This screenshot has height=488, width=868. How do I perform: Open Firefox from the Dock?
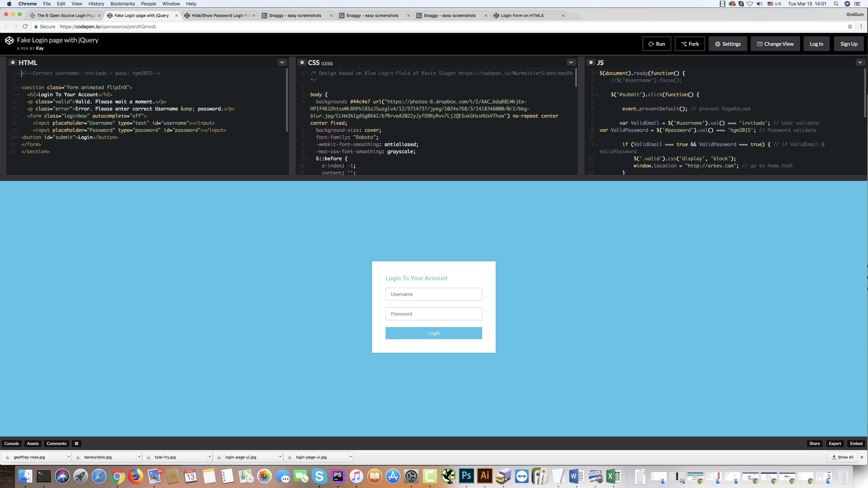coord(136,476)
